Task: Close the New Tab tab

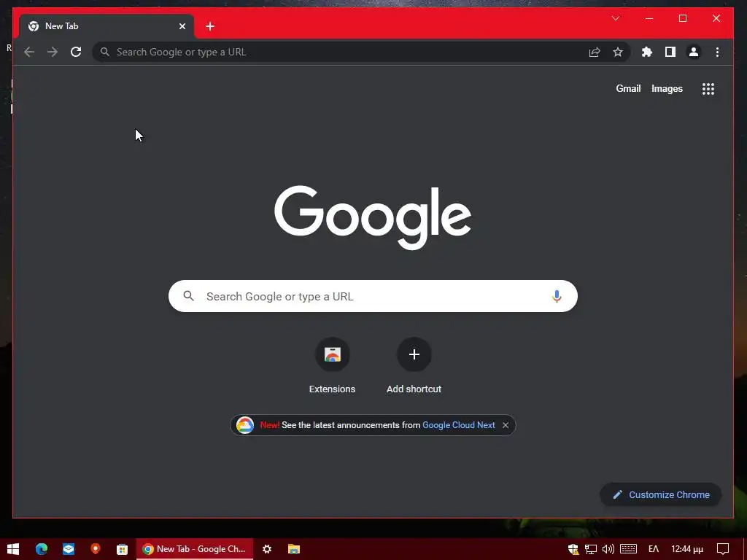Action: tap(182, 26)
